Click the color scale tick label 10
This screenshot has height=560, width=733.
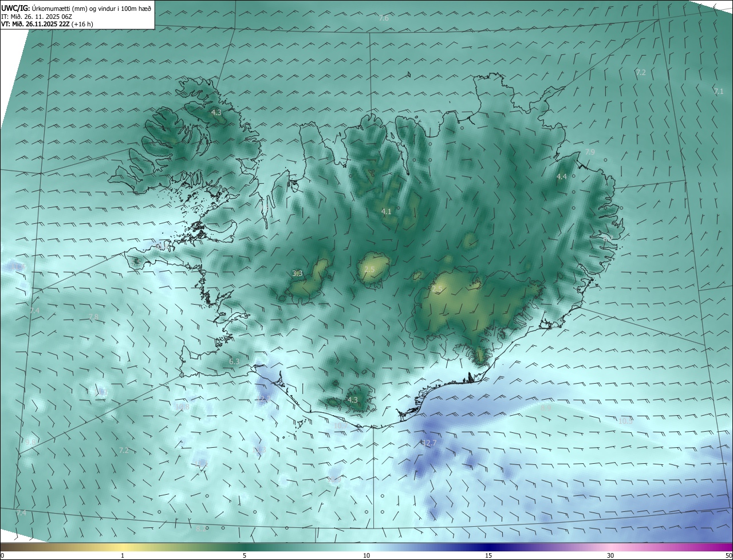(366, 555)
